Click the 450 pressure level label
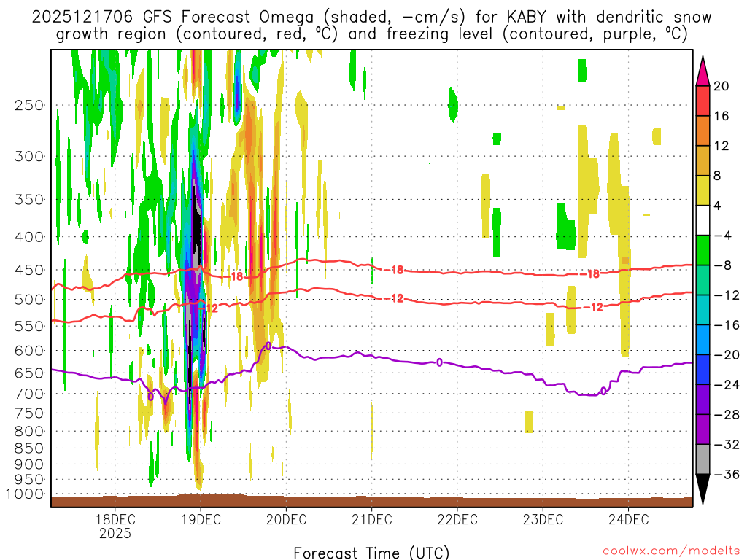The image size is (747, 560). (x=29, y=270)
